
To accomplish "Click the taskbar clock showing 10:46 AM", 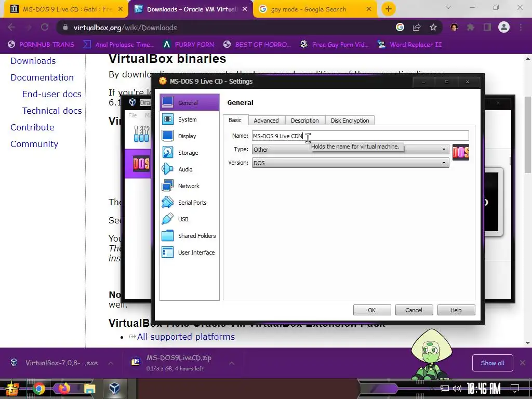I will (484, 389).
